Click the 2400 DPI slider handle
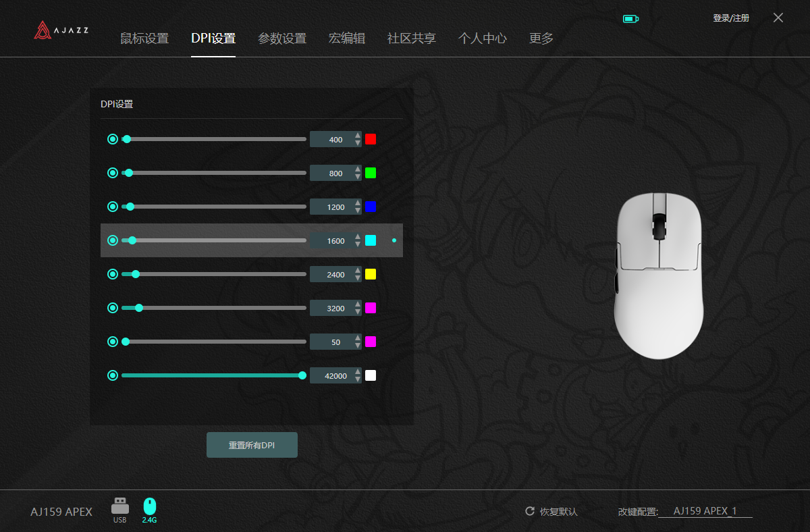This screenshot has height=532, width=810. point(136,274)
